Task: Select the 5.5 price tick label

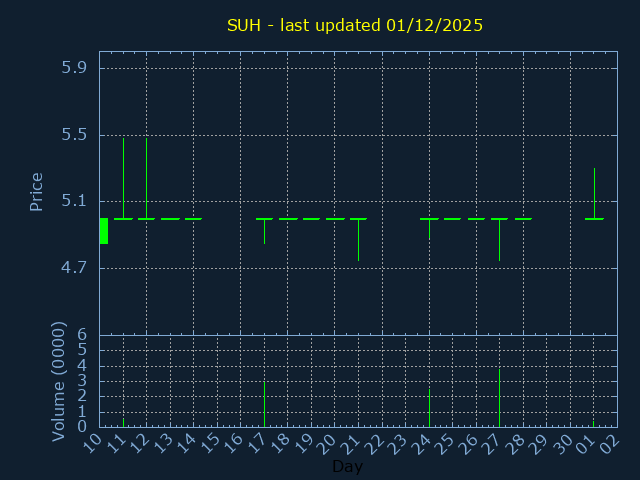Action: (x=74, y=135)
